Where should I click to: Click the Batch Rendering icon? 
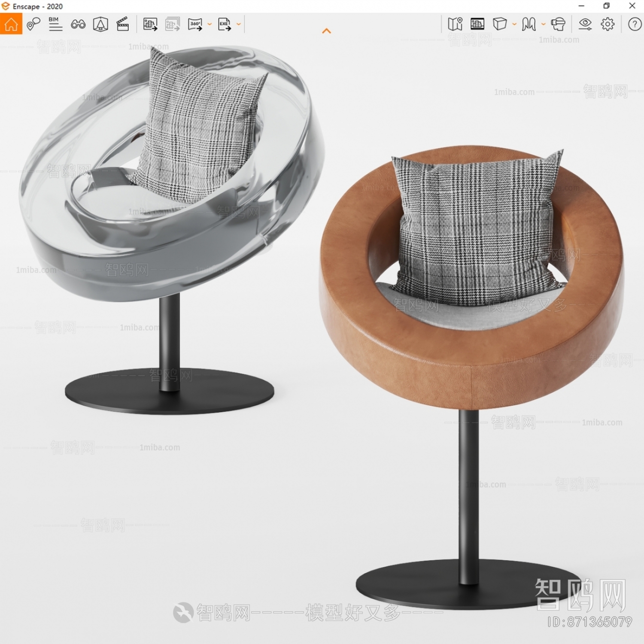pos(173,24)
